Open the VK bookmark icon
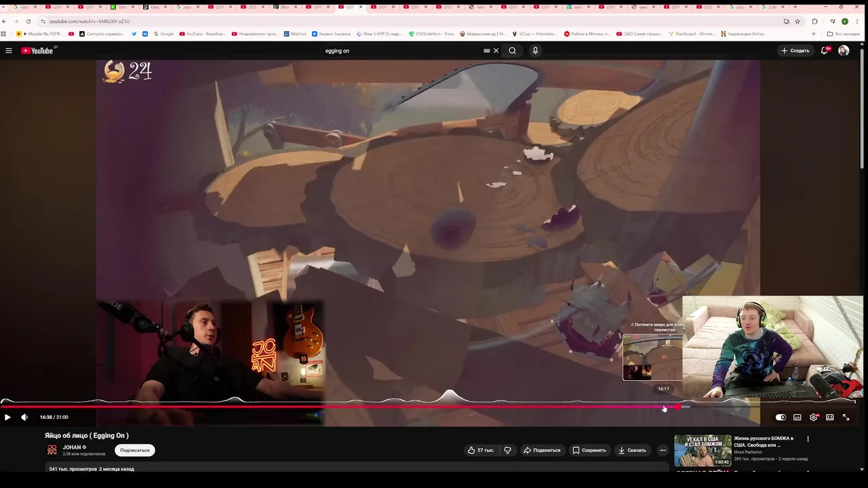The image size is (868, 488). tap(144, 34)
